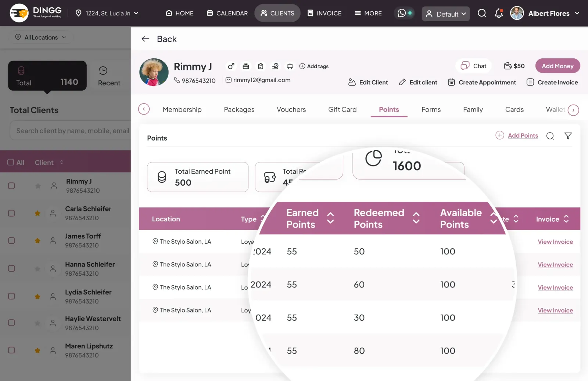Click the client search input field
The width and height of the screenshot is (588, 381).
[70, 131]
